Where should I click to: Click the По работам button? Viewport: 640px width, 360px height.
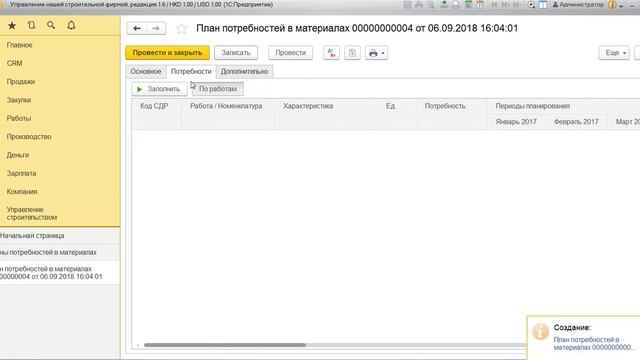(218, 89)
